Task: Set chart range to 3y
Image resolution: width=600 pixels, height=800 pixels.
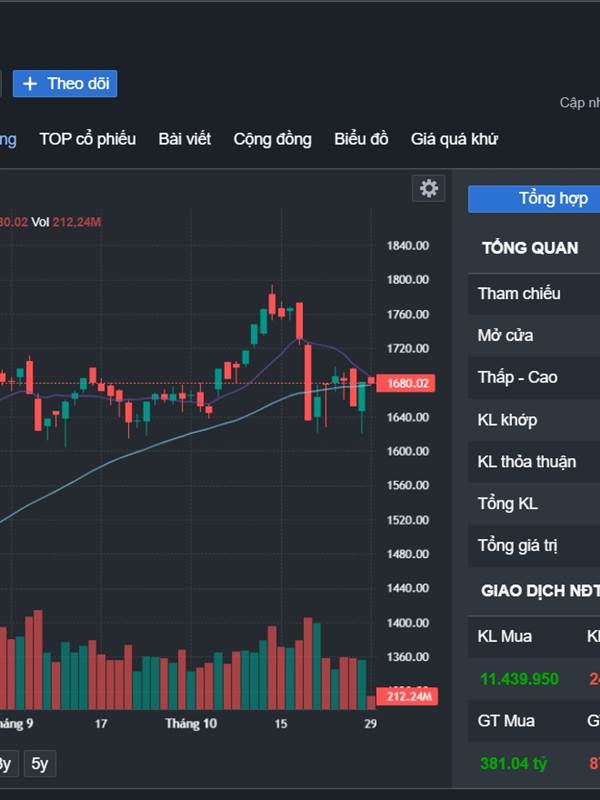Action: (x=5, y=764)
